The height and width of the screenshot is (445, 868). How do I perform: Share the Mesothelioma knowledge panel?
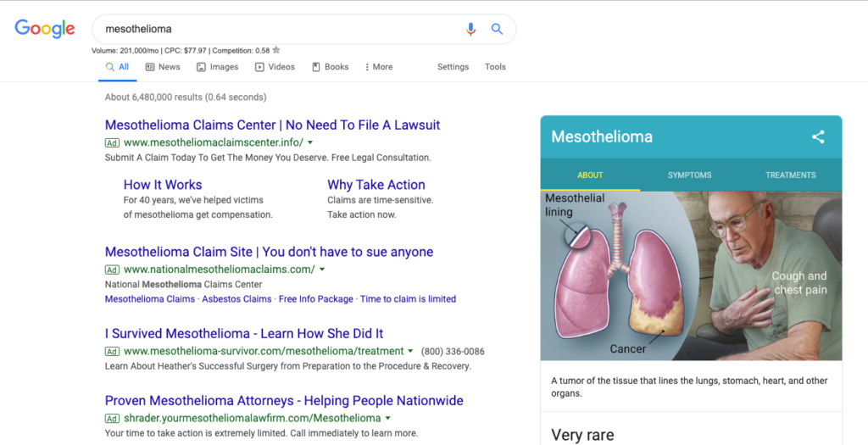click(818, 136)
